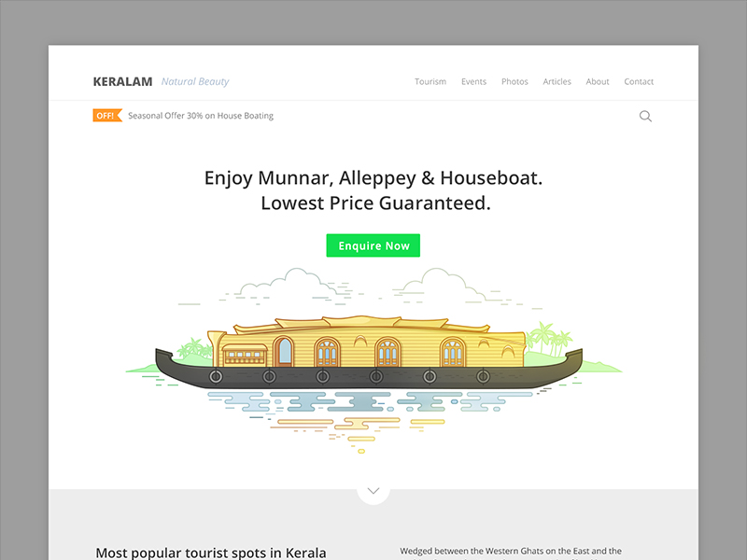This screenshot has width=747, height=560.
Task: Click the down chevron scroll circle
Action: (373, 490)
